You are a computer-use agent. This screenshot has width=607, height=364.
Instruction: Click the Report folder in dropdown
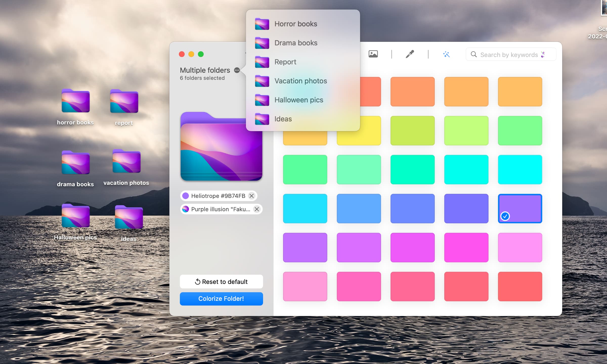(285, 61)
